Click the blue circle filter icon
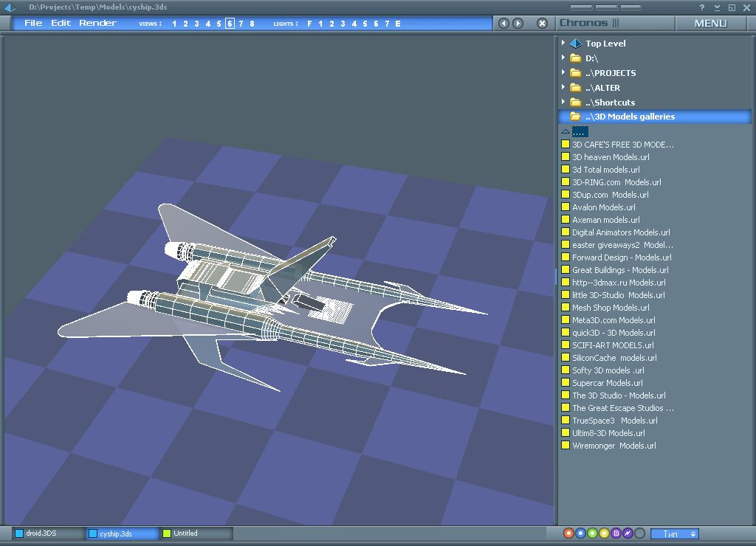 click(x=580, y=533)
